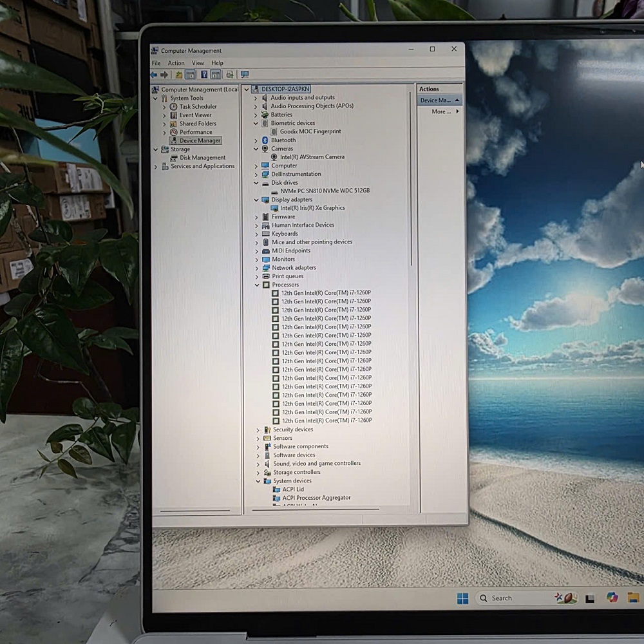
Task: Collapse the Storage node in left tree
Action: (x=155, y=149)
